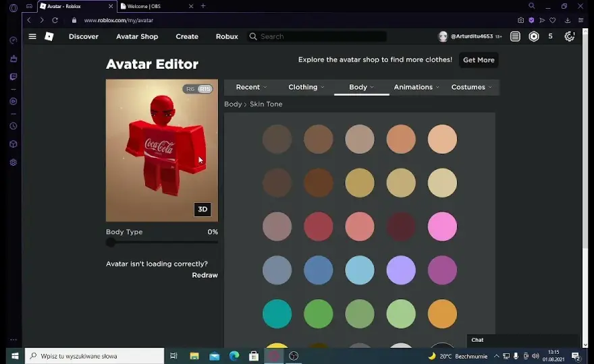The width and height of the screenshot is (594, 364).
Task: Open the Discover menu item
Action: 83,36
